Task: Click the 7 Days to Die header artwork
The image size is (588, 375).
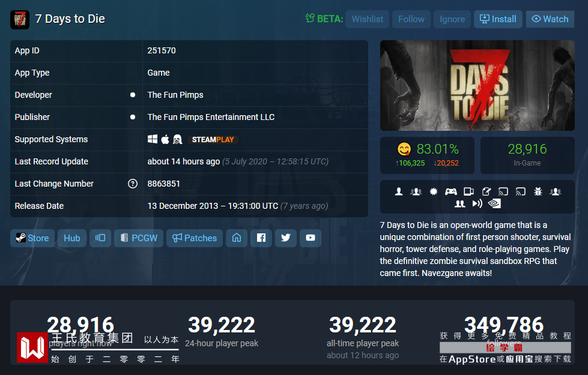Action: [x=477, y=85]
